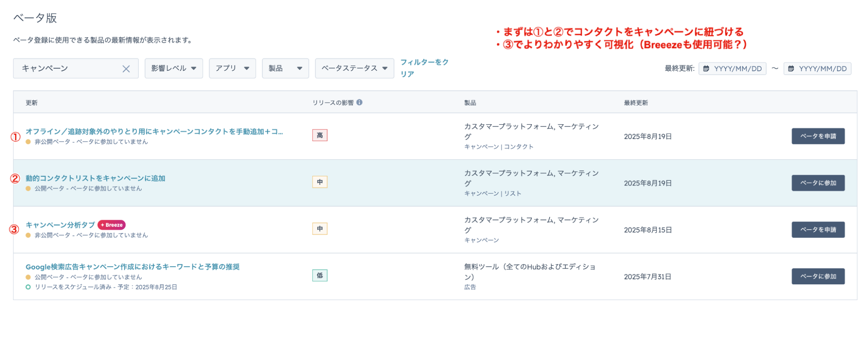Click the red 高 impact badge
This screenshot has height=353, width=868.
pos(320,135)
